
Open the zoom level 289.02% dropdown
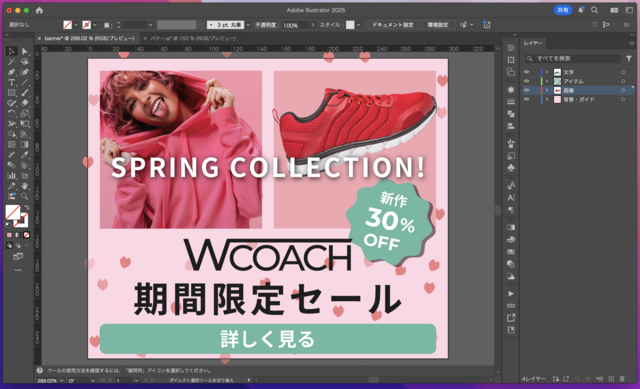tap(61, 380)
